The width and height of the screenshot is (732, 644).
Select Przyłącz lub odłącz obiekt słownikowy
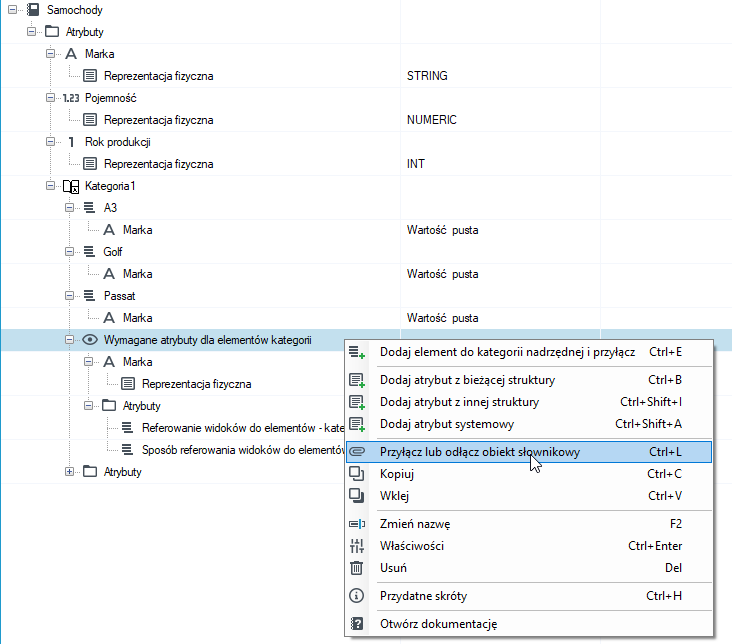coord(529,452)
